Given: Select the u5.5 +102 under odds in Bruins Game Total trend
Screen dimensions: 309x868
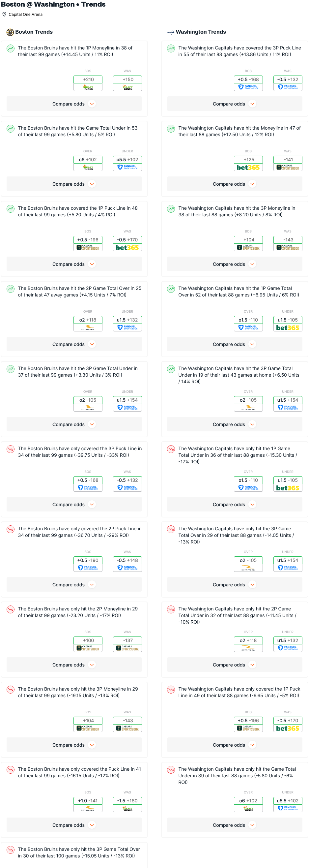Looking at the screenshot, I should click(x=127, y=160).
